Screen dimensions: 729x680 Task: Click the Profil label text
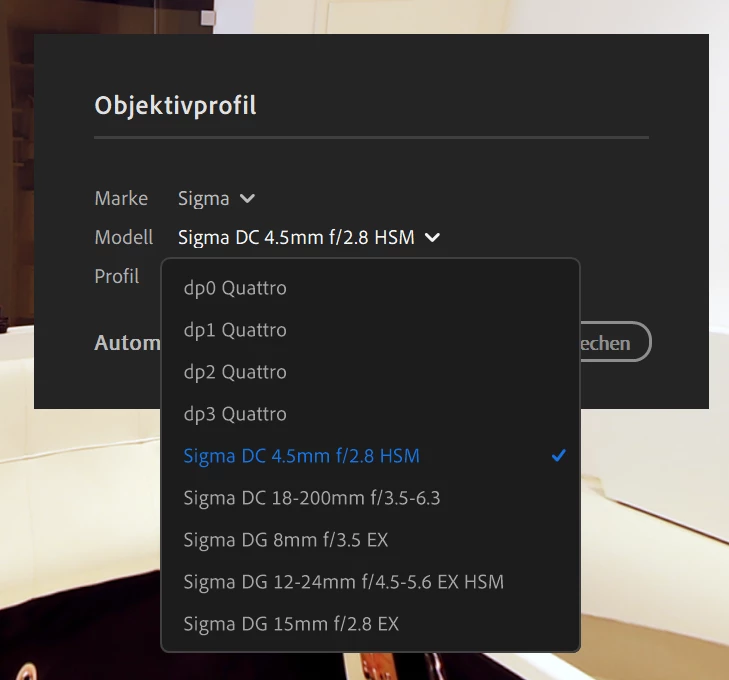117,276
